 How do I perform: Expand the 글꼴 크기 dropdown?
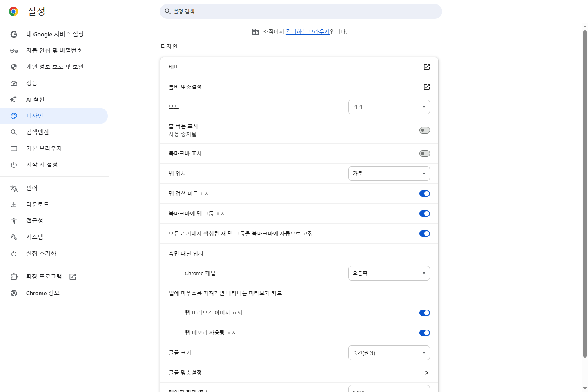[389, 353]
